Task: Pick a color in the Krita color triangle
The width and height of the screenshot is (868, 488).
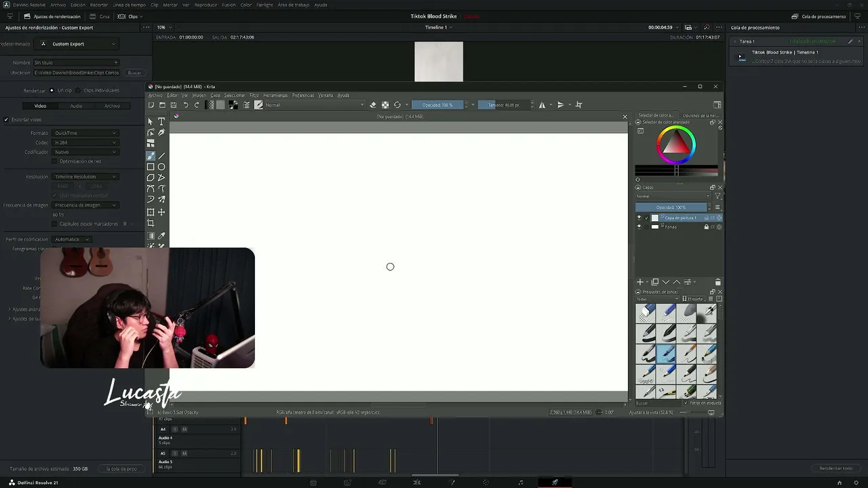Action: pyautogui.click(x=675, y=144)
